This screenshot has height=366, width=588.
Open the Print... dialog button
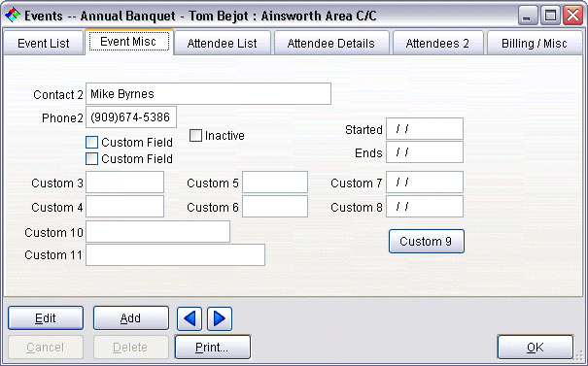[213, 348]
